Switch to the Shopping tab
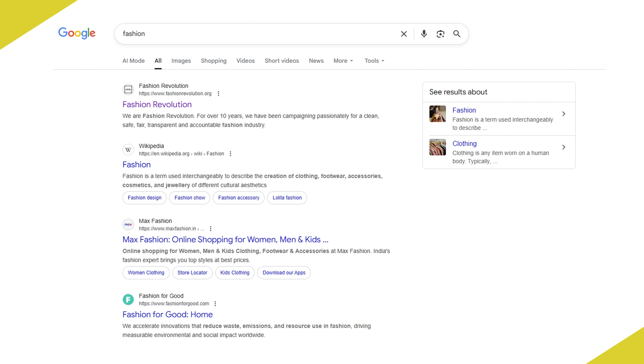This screenshot has height=364, width=644. [214, 61]
